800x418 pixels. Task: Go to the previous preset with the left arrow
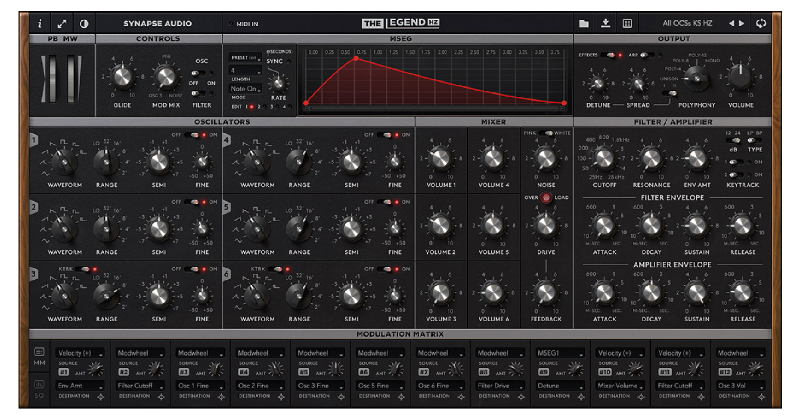tap(732, 23)
